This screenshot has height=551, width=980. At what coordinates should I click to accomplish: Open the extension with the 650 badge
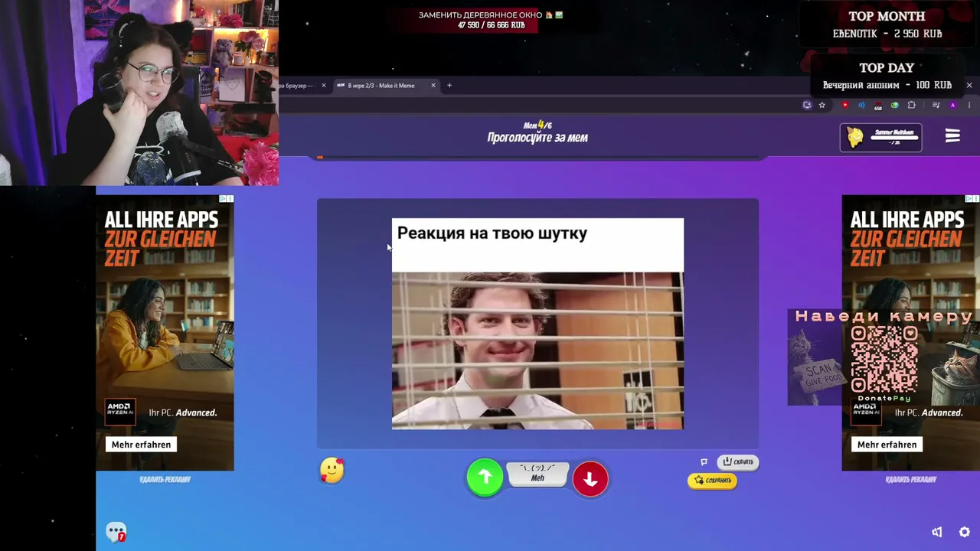(878, 106)
